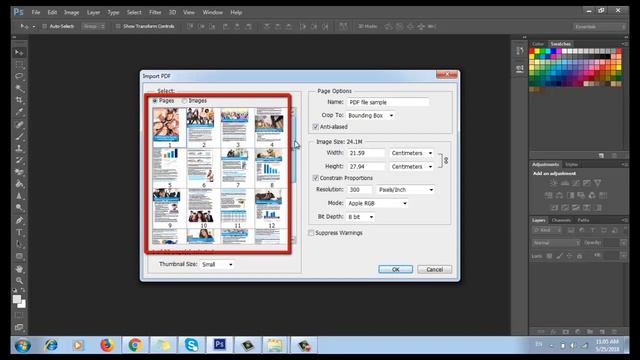
Task: Select the Brush tool
Action: point(19,136)
